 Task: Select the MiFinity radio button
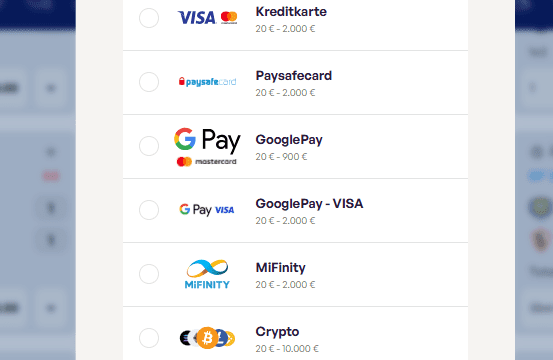149,274
